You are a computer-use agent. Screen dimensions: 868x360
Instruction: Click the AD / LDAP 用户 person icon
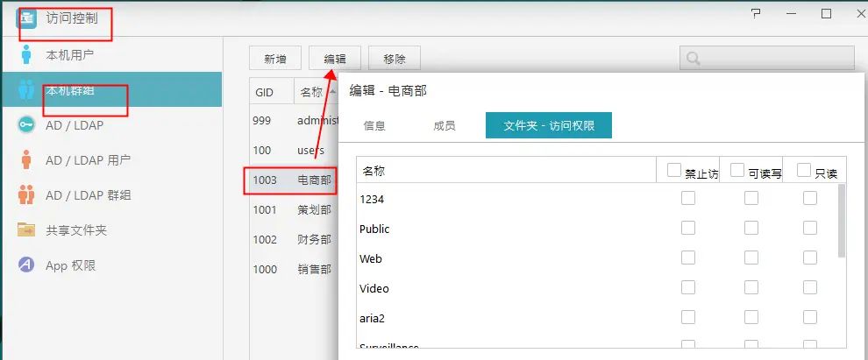point(25,159)
